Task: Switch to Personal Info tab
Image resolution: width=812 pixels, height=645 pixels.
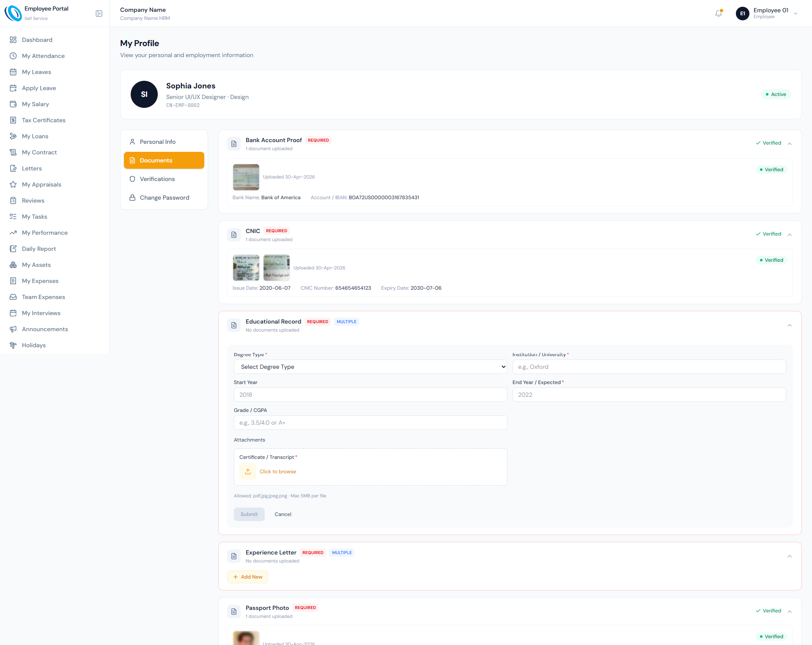Action: 164,142
